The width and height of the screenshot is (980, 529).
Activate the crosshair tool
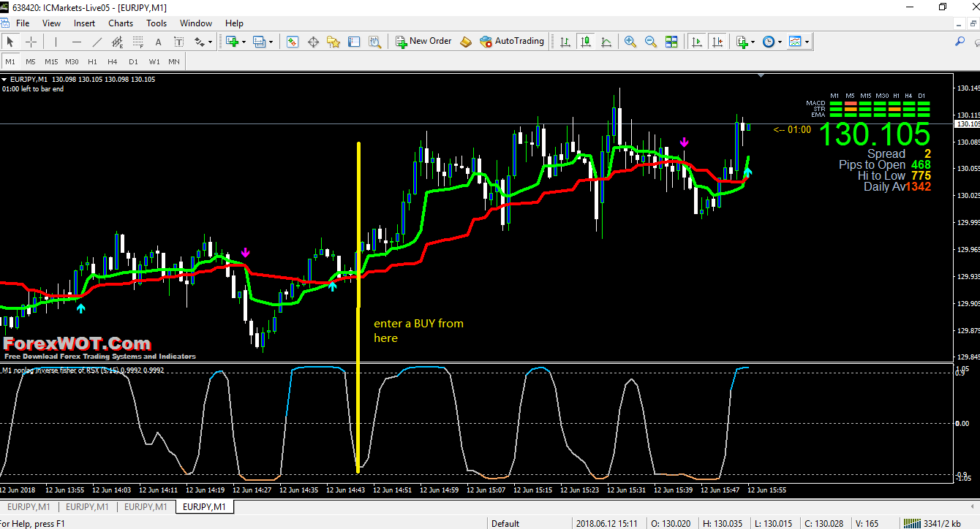[x=31, y=42]
